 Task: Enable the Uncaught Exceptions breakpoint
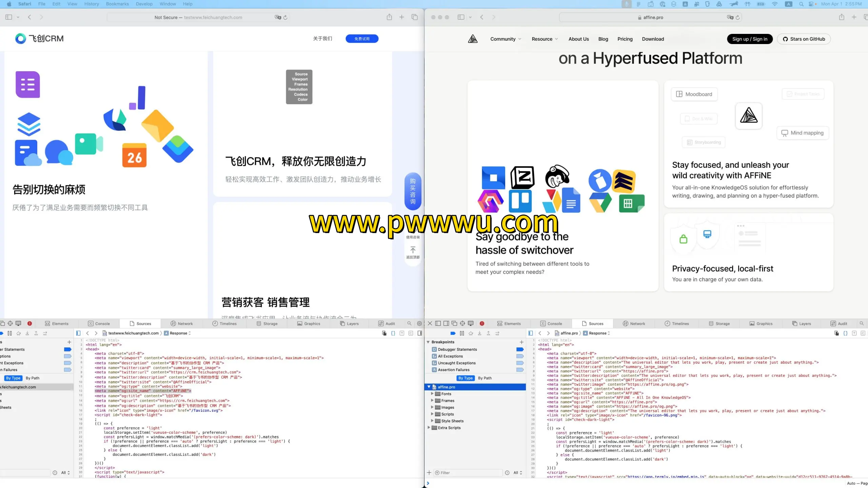click(520, 363)
